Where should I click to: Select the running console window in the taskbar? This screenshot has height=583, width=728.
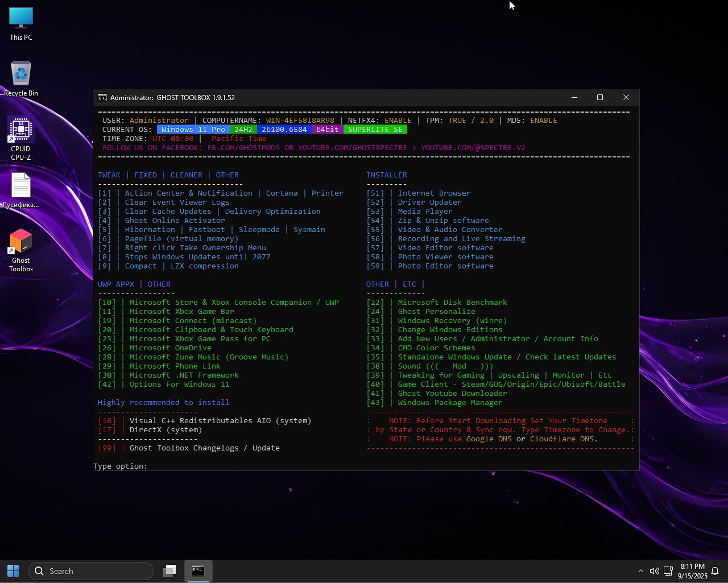(198, 570)
